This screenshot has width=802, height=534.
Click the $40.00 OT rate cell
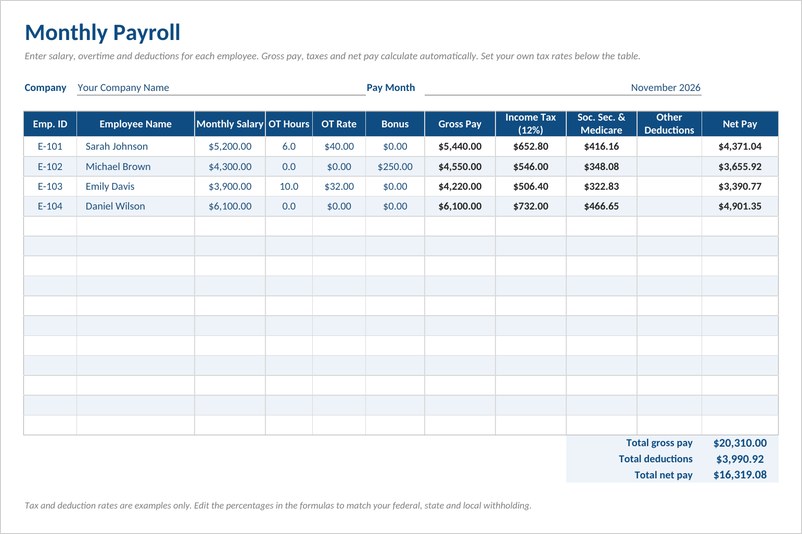tap(339, 146)
